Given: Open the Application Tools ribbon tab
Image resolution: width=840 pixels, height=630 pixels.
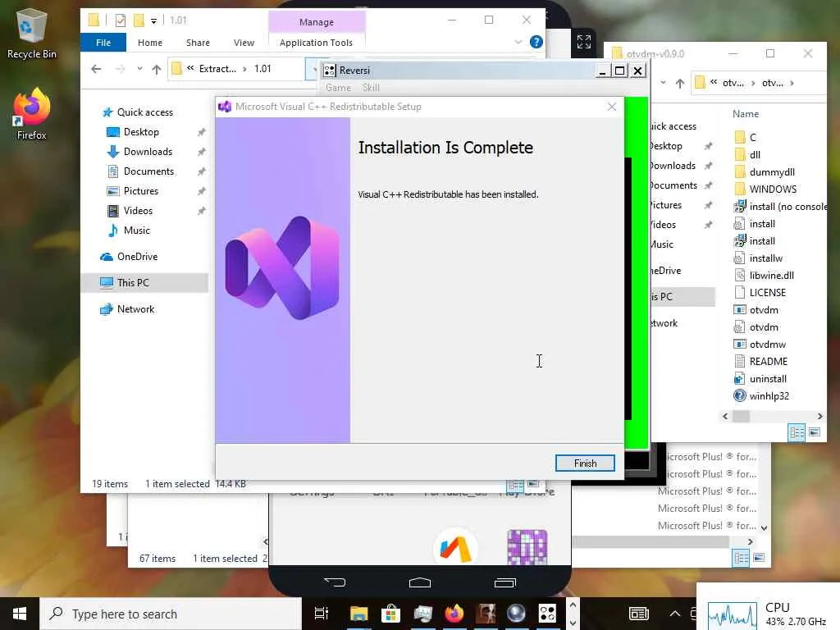Looking at the screenshot, I should (316, 43).
